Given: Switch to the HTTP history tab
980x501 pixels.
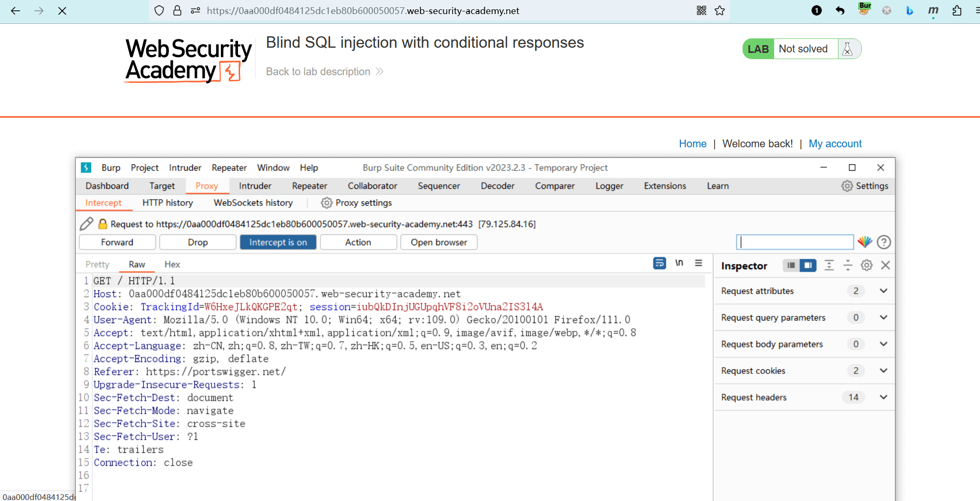Looking at the screenshot, I should [x=167, y=203].
